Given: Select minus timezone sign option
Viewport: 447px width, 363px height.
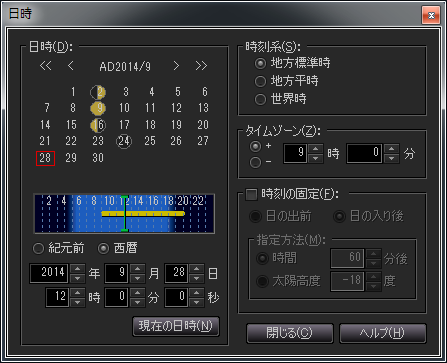Looking at the screenshot, I should (256, 162).
